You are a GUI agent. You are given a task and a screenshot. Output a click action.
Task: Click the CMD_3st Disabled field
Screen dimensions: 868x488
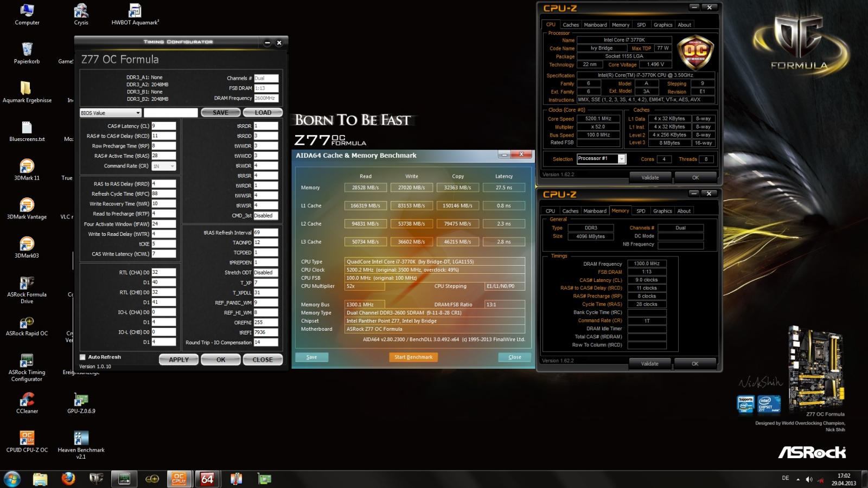pos(266,216)
